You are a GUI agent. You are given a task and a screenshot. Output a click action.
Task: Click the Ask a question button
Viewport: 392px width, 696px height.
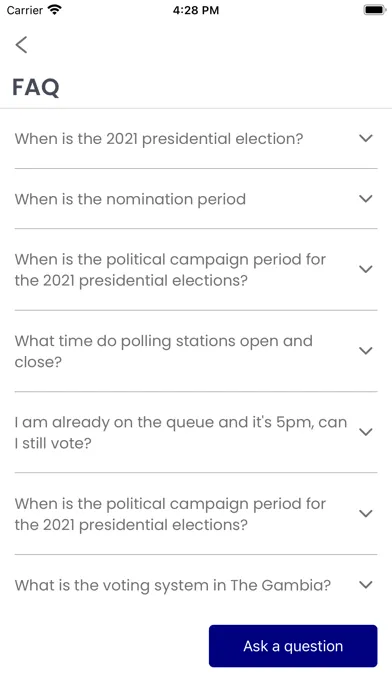[293, 646]
